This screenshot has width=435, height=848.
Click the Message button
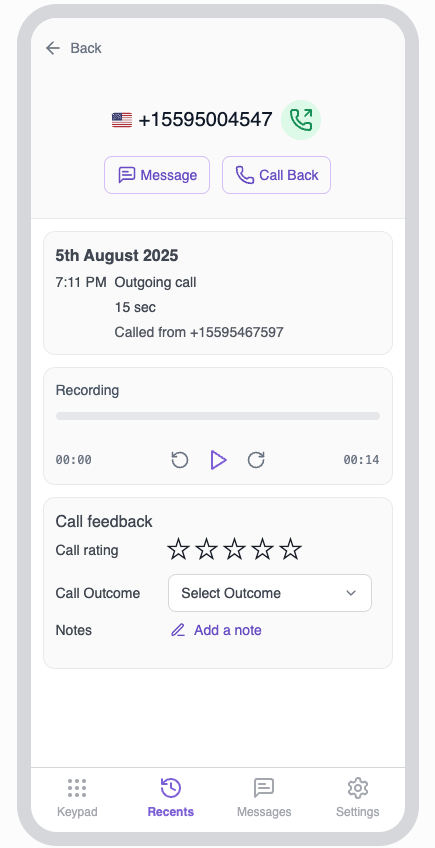click(x=157, y=175)
